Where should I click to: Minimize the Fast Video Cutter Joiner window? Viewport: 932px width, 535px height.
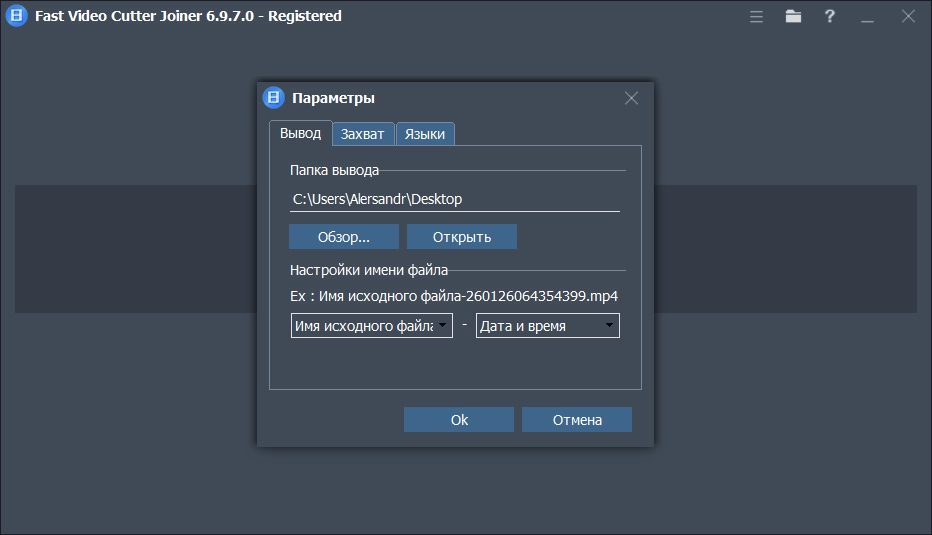[867, 16]
